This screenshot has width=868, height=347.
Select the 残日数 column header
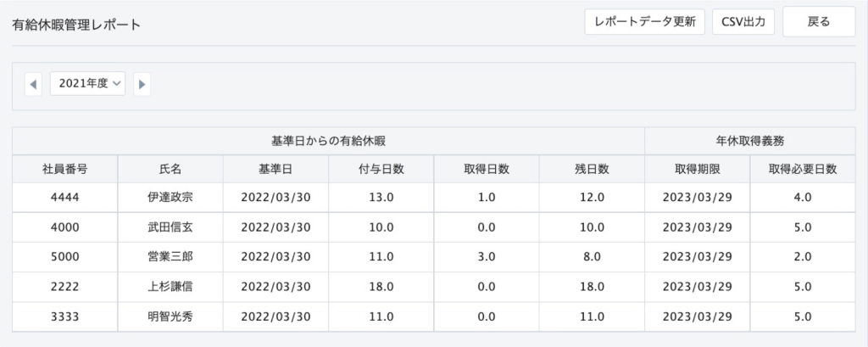(592, 170)
